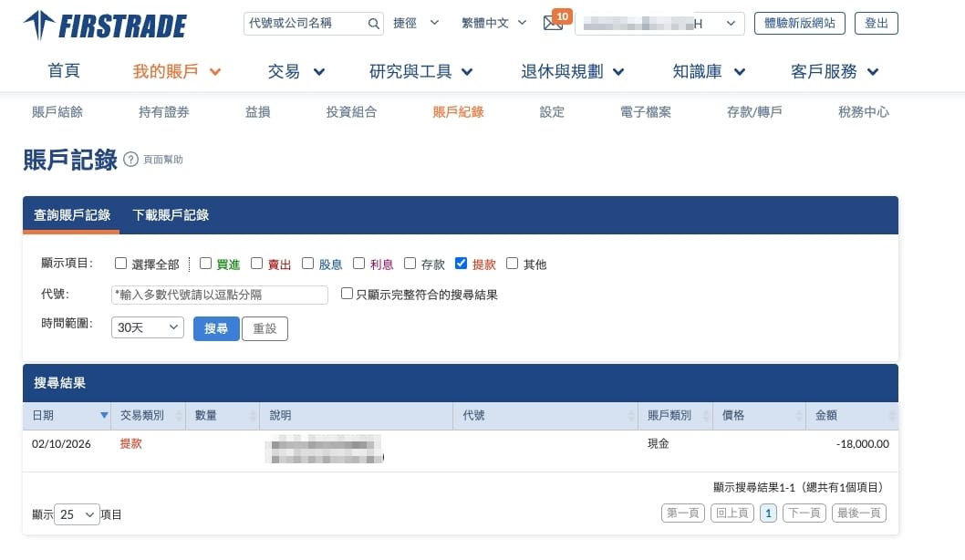This screenshot has height=560, width=965.
Task: Enable the 買進 (buy) checkbox
Action: pos(205,264)
